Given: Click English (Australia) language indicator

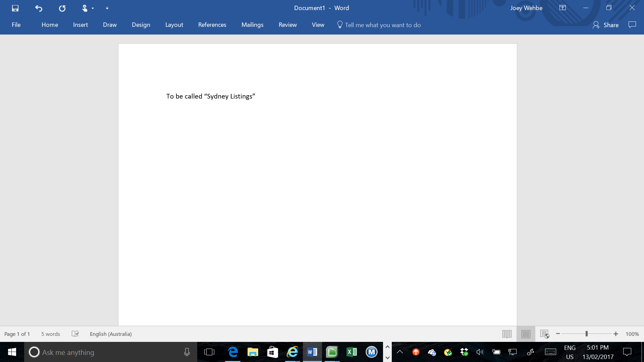Looking at the screenshot, I should tap(111, 334).
